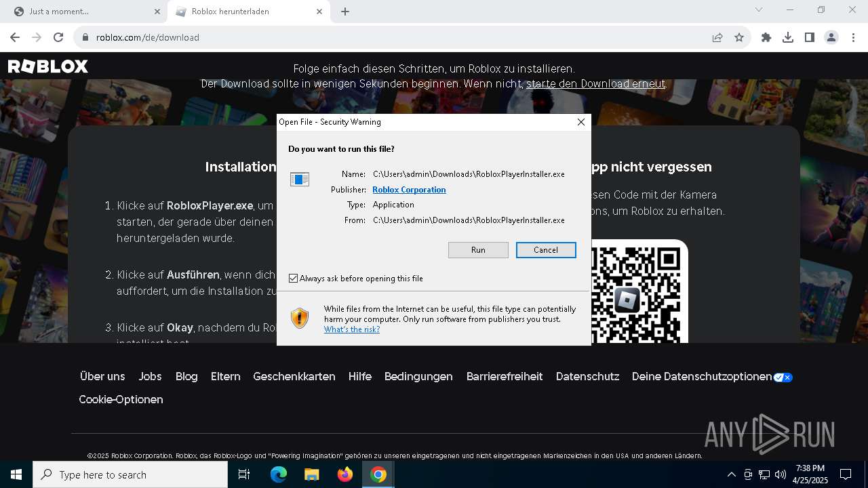Open 'Über uns' footer link
This screenshot has height=488, width=868.
tap(102, 376)
